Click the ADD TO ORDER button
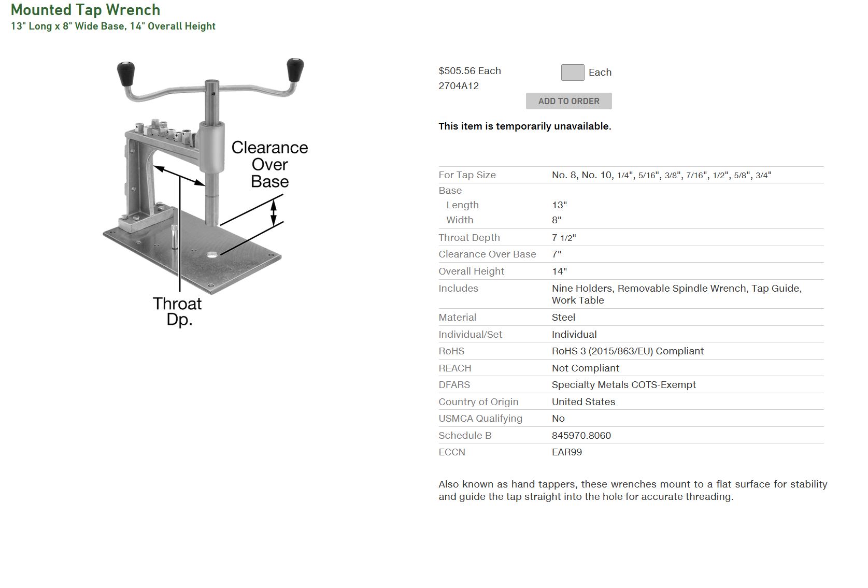 [568, 101]
